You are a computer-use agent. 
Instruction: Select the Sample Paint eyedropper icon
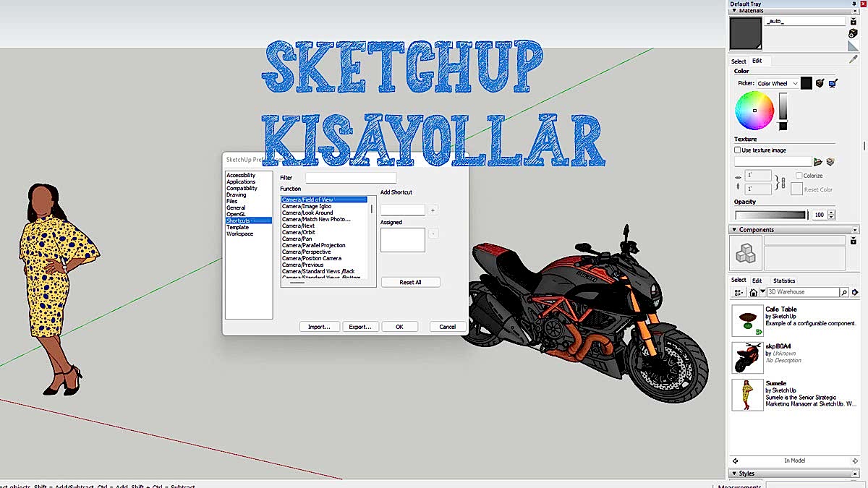854,60
